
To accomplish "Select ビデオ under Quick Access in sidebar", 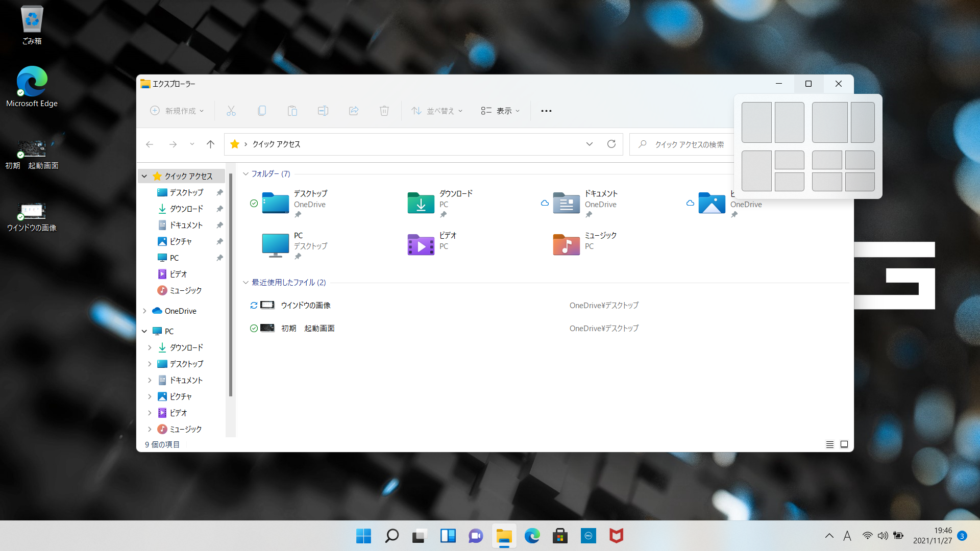I will pos(178,274).
